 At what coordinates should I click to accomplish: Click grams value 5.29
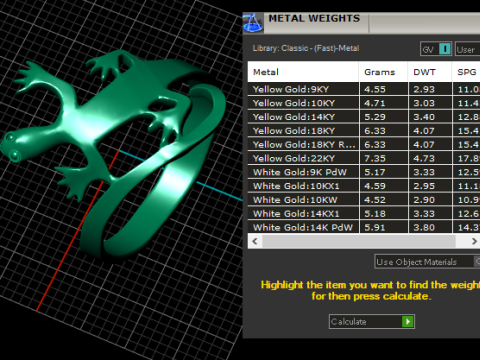click(375, 117)
